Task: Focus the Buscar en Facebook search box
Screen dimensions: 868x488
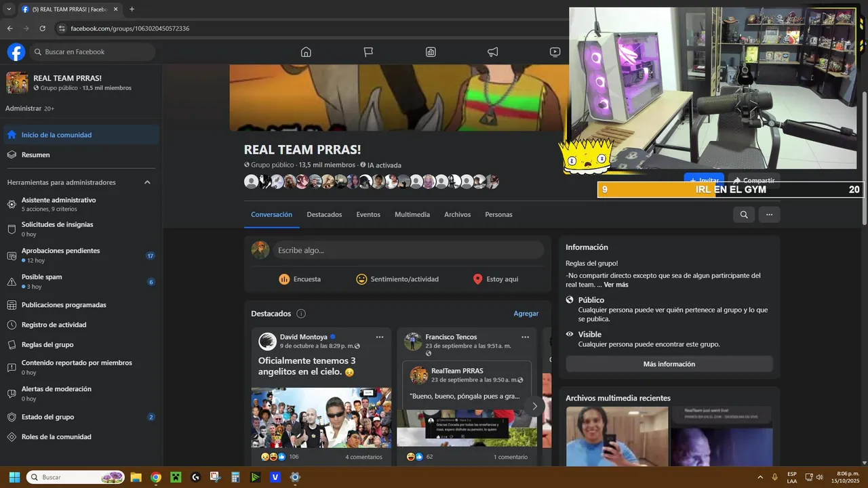Action: [x=92, y=52]
